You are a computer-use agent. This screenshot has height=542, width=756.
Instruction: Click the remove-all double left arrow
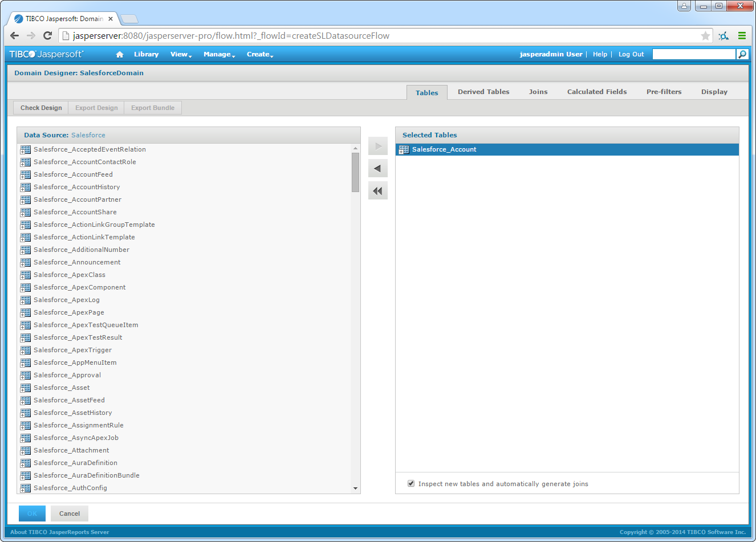tap(377, 191)
